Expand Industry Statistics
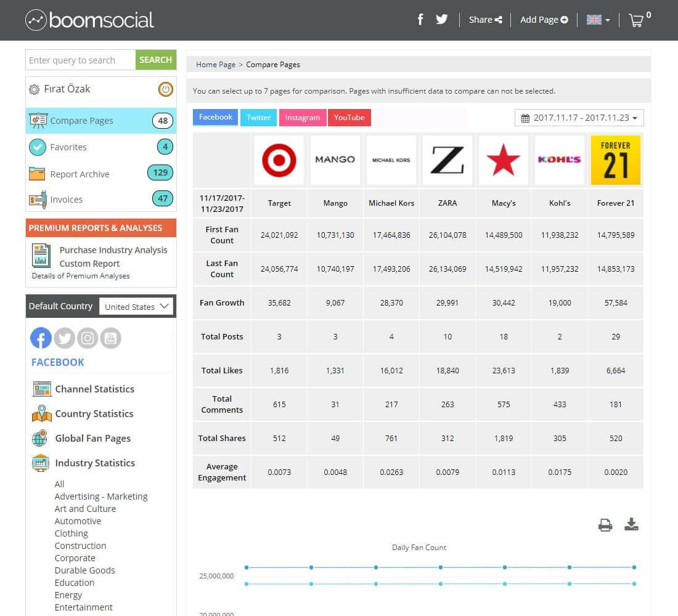This screenshot has width=678, height=616. [x=95, y=463]
